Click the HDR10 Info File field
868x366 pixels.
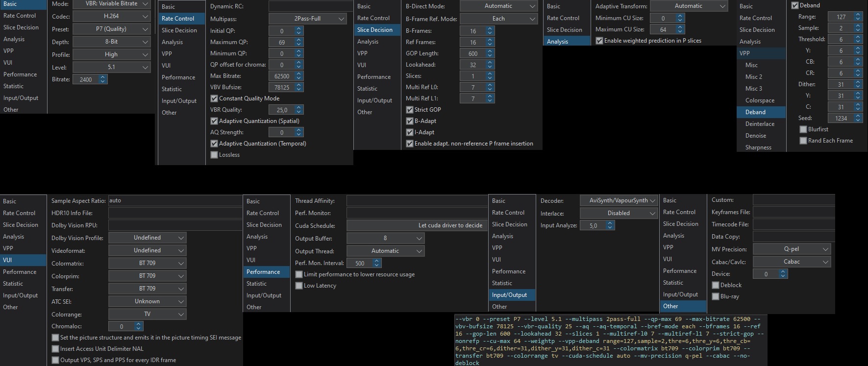point(175,213)
